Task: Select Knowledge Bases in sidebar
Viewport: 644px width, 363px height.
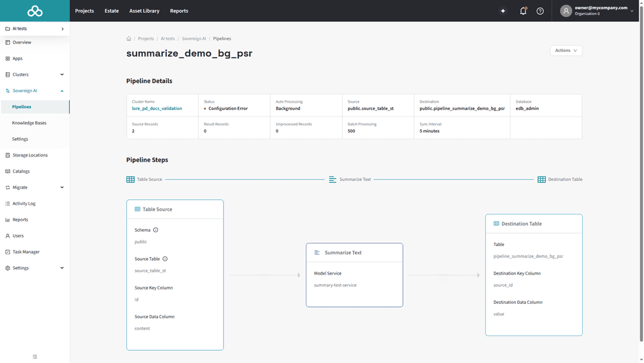Action: (x=29, y=123)
